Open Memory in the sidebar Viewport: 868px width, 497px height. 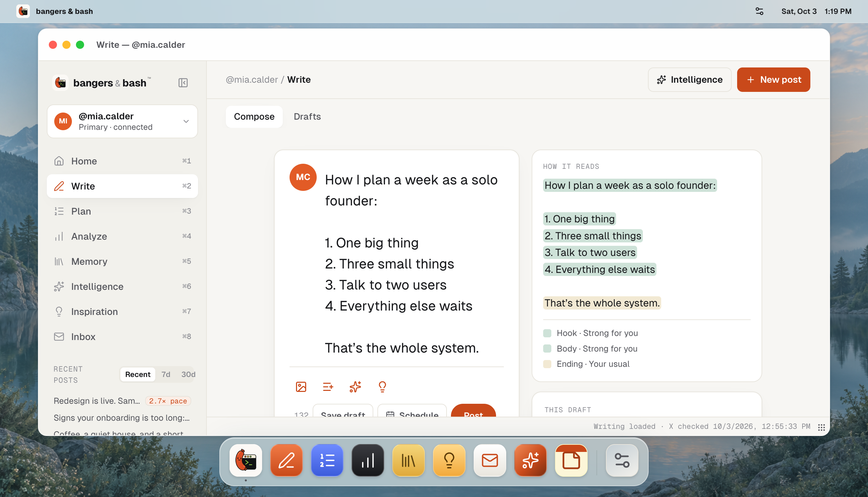pyautogui.click(x=122, y=261)
